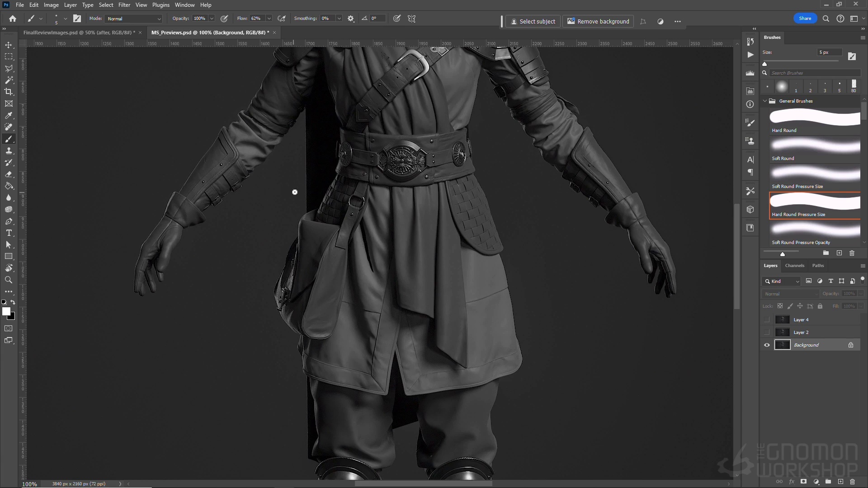Viewport: 868px width, 488px height.
Task: Adjust the brush thumbnail size slider
Action: [782, 253]
